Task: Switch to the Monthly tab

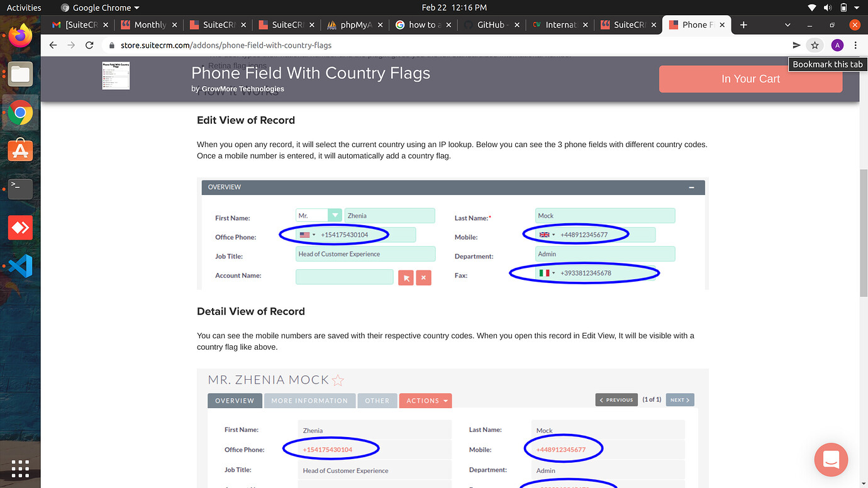Action: click(149, 25)
